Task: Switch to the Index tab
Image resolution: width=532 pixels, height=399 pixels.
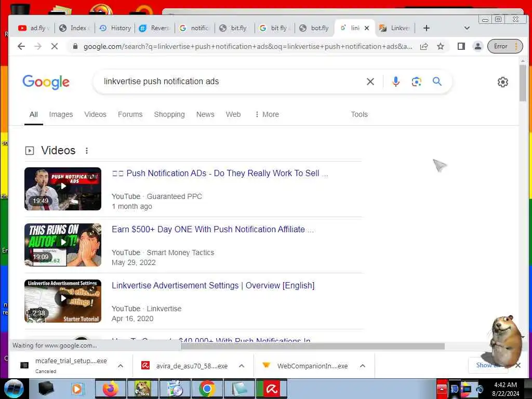Action: (74, 28)
